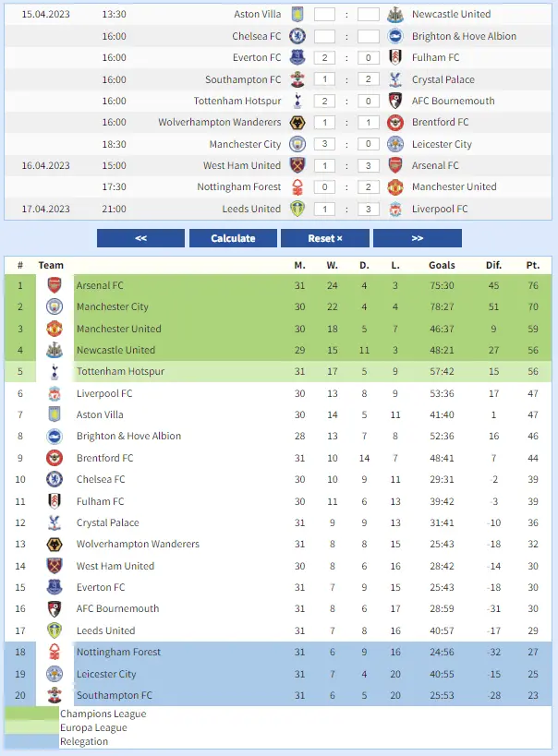Go to next matchday with >> button

click(417, 238)
